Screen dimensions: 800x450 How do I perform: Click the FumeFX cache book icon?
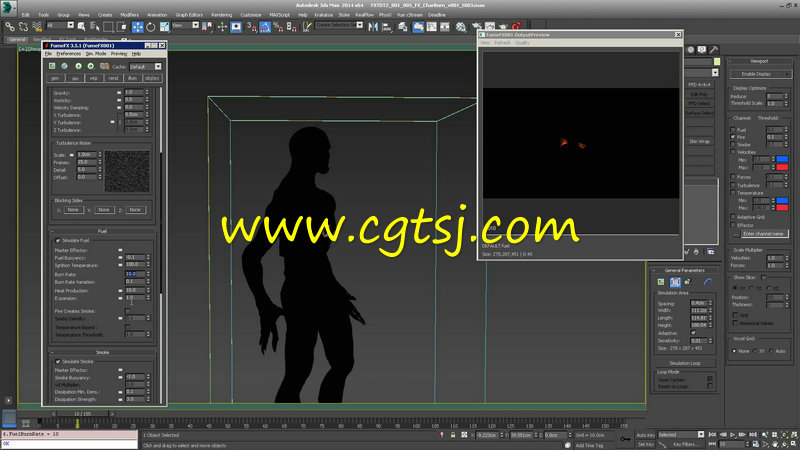point(104,66)
